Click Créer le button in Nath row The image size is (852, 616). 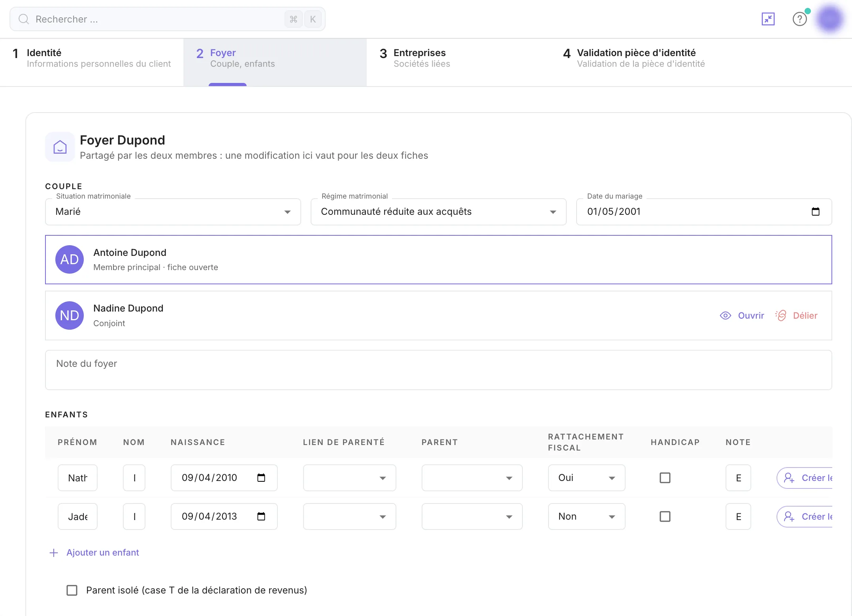(805, 478)
